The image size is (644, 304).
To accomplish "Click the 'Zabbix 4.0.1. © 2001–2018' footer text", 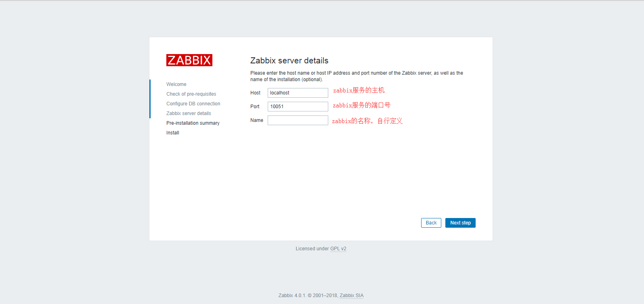I will coord(308,296).
